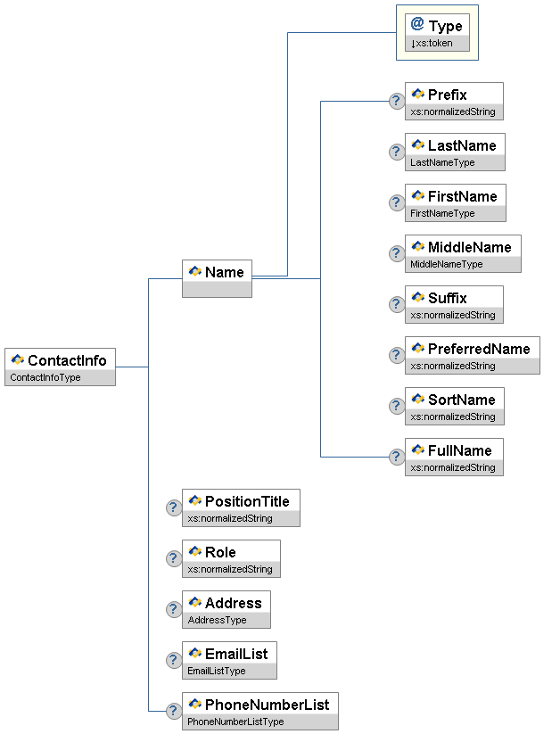The image size is (560, 734).
Task: Select the PhoneNumberList element node
Action: coord(259,711)
